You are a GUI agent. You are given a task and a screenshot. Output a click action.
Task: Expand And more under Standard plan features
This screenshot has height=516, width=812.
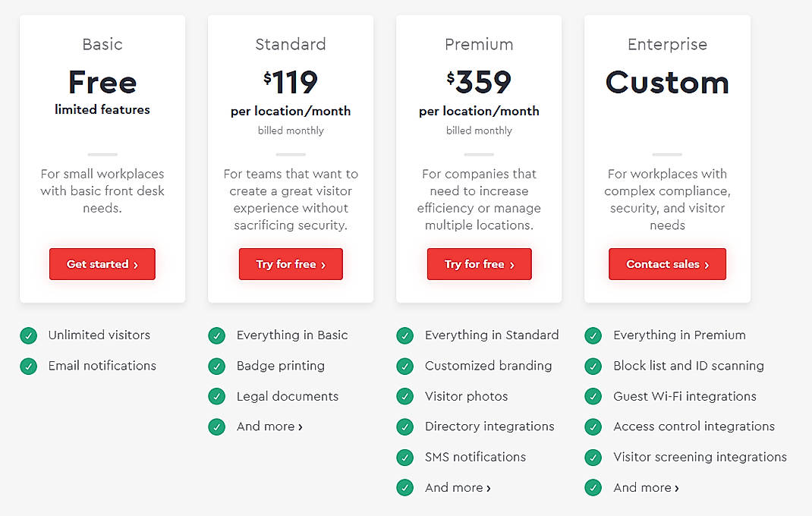point(269,426)
